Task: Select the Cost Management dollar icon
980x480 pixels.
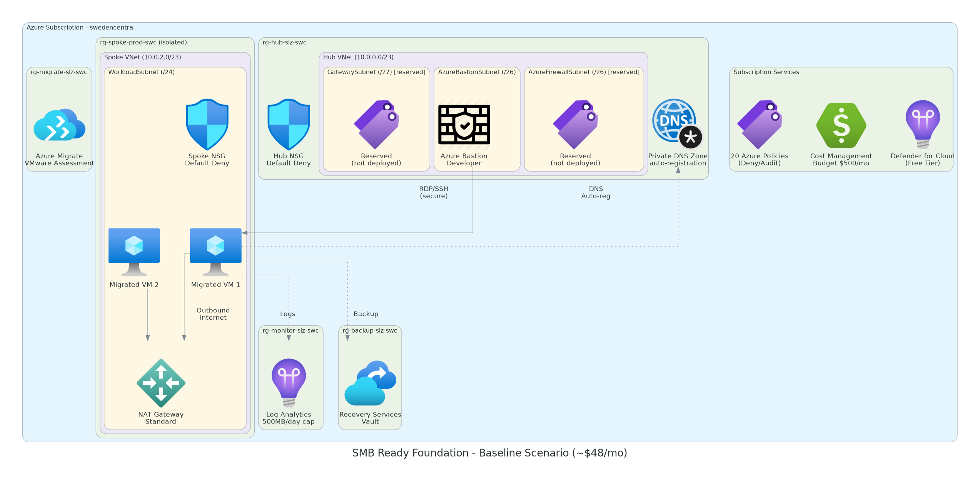Action: [841, 125]
